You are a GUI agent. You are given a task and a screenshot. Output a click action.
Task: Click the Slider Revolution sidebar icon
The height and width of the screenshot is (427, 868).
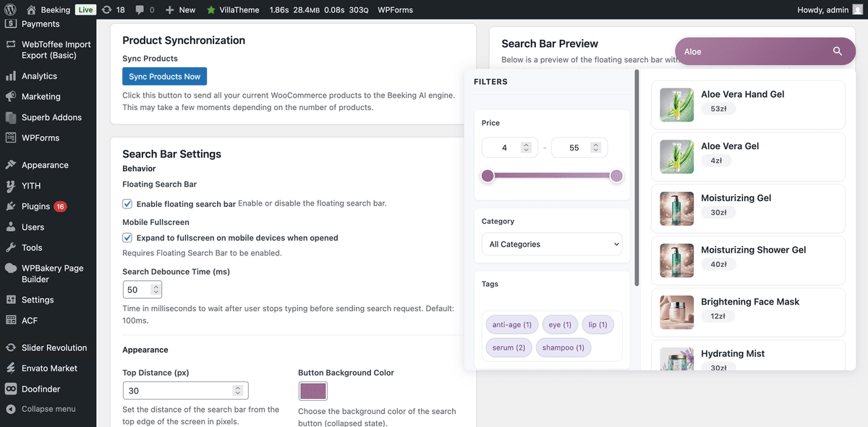pyautogui.click(x=11, y=347)
